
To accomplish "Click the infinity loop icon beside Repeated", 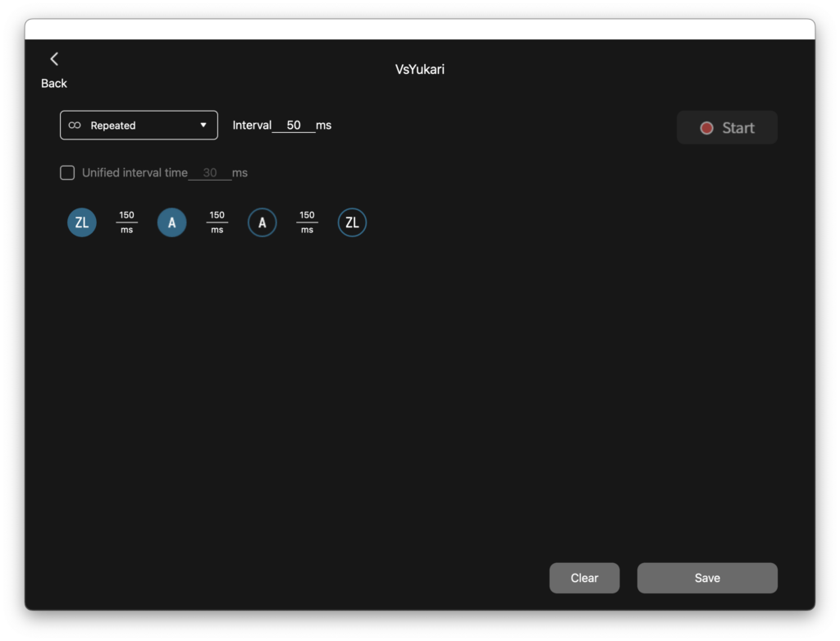I will click(x=75, y=126).
